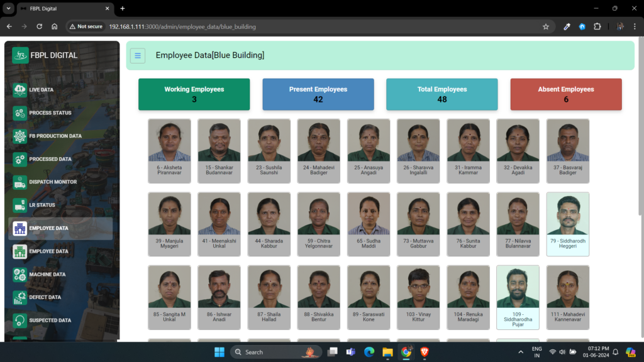This screenshot has height=362, width=644.
Task: Launch Microsoft Edge from taskbar
Action: (369, 352)
